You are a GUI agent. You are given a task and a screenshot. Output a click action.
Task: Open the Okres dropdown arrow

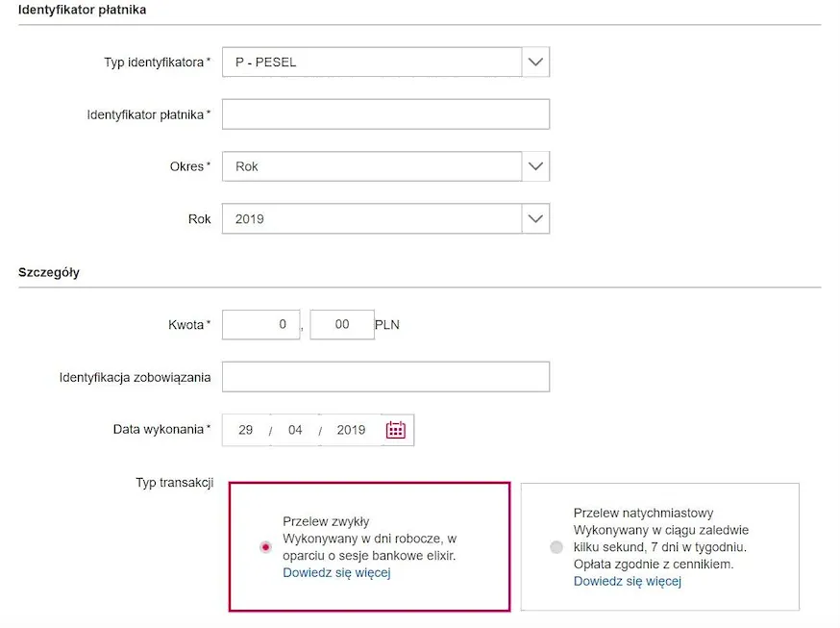(535, 166)
